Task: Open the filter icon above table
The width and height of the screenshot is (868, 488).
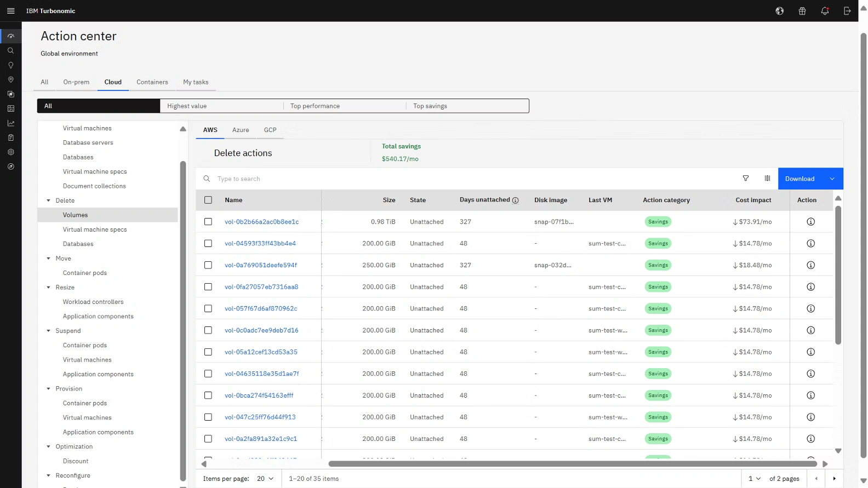Action: coord(746,179)
